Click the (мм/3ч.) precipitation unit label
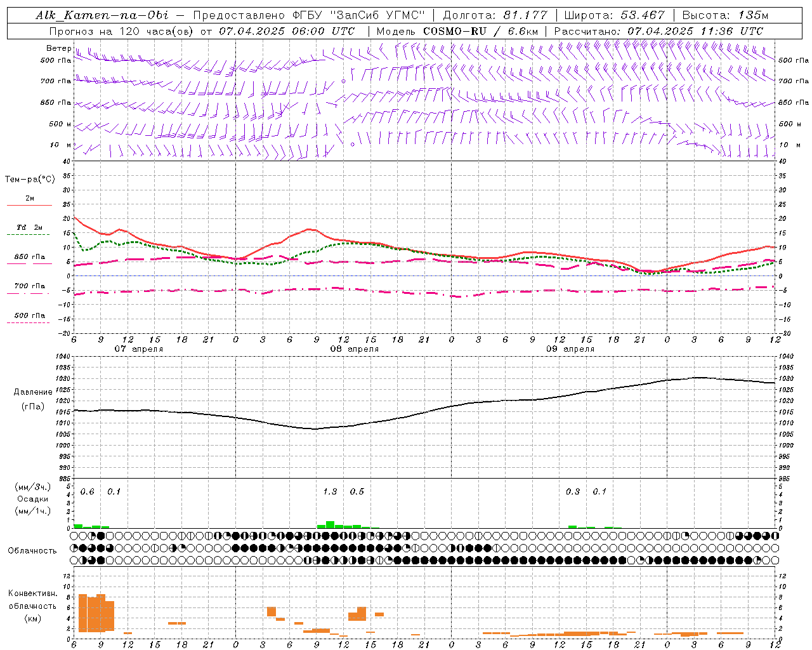This screenshot has width=812, height=650. (x=33, y=487)
